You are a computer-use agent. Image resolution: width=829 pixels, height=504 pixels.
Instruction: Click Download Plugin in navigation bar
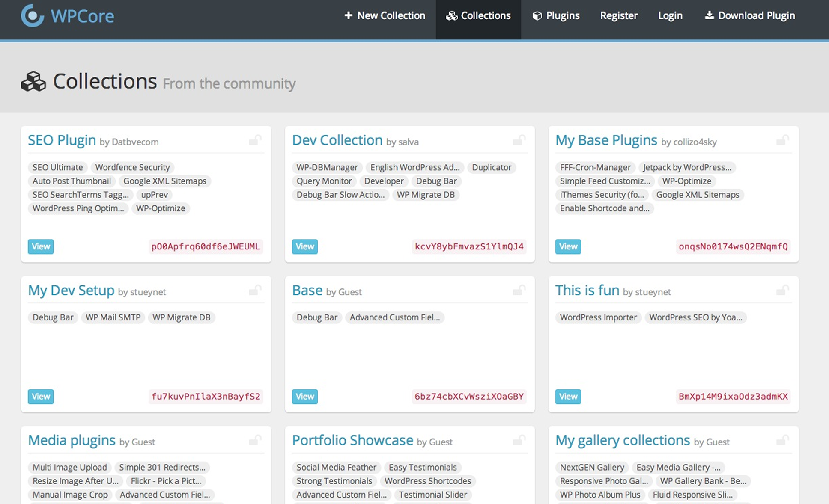click(x=749, y=16)
